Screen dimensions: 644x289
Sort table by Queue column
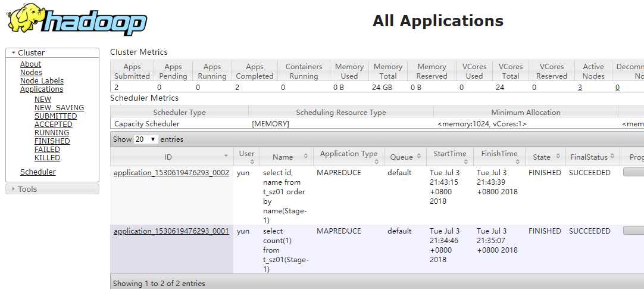point(405,157)
